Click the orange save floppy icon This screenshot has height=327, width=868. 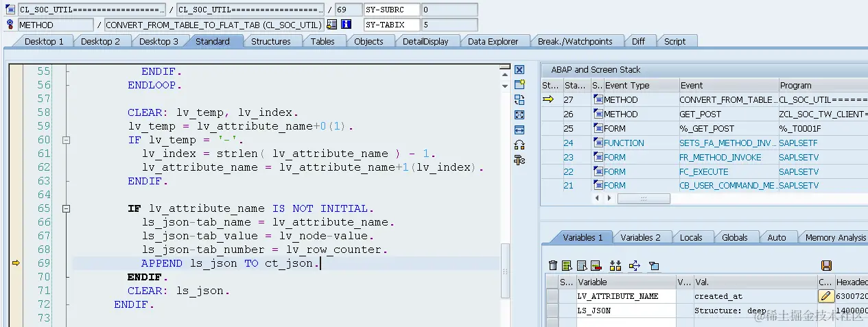(x=826, y=265)
